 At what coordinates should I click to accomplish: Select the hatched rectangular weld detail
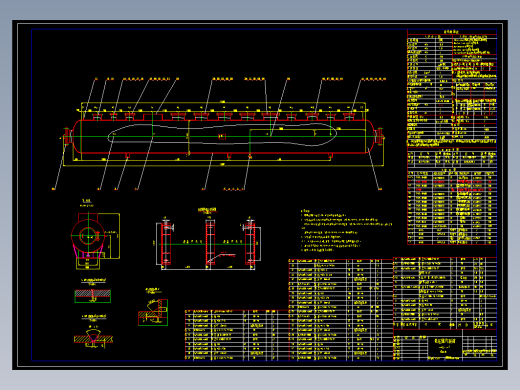tap(93, 296)
